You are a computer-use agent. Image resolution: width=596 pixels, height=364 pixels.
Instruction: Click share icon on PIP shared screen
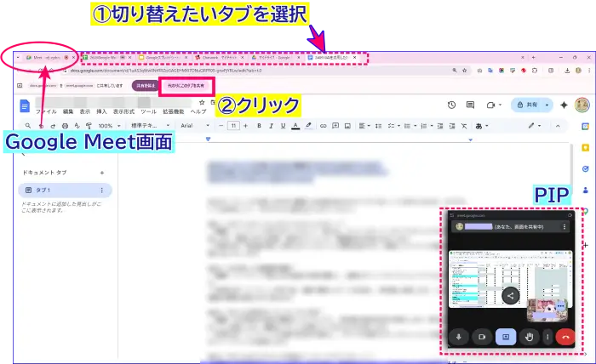coord(511,296)
